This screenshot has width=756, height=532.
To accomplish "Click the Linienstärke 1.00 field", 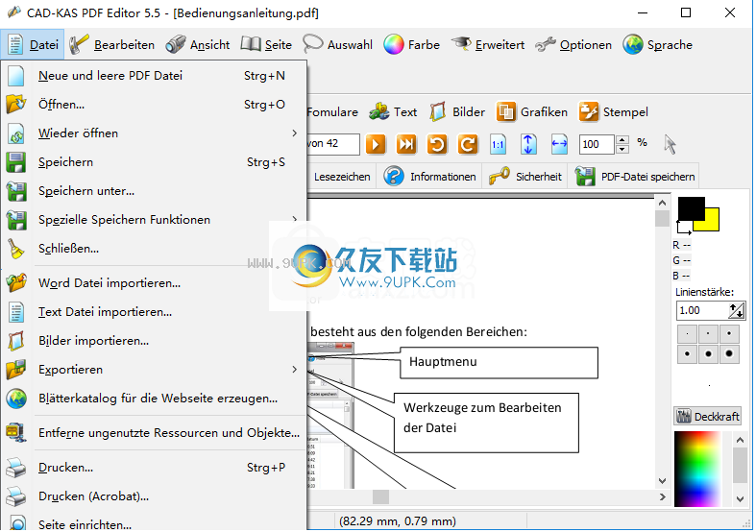I will [702, 311].
